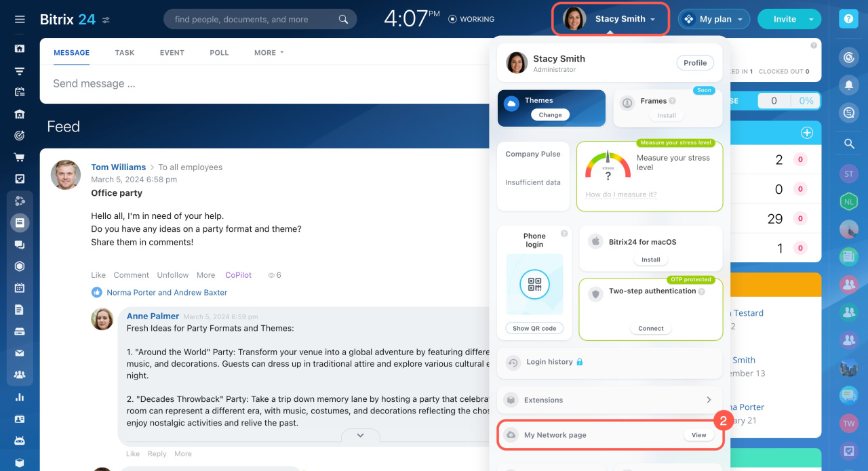Screen dimensions: 868x471
Task: Click the Show QR code button
Action: (534, 328)
